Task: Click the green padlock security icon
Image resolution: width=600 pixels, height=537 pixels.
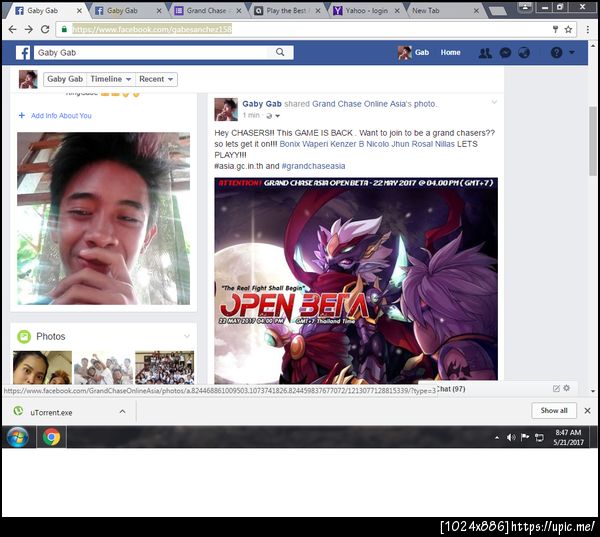Action: click(x=64, y=29)
